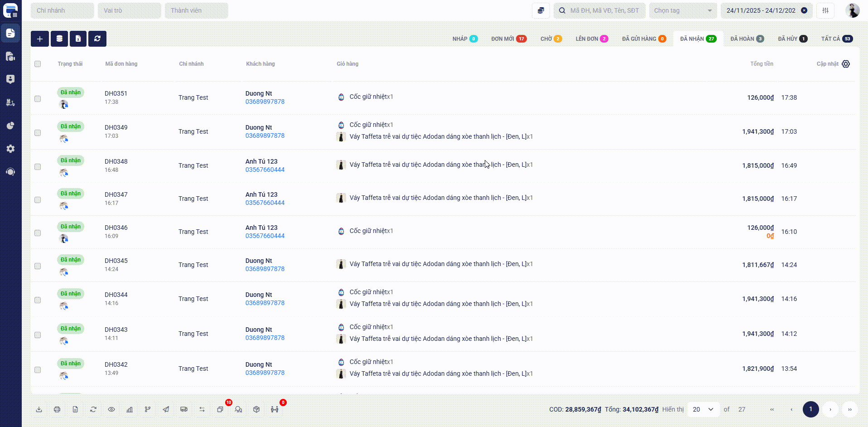Open the TẤT CẢ tab
Image resolution: width=868 pixels, height=427 pixels.
836,39
